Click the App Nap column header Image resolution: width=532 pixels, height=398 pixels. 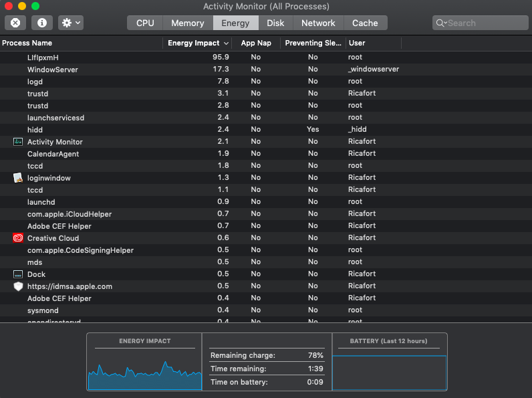tap(256, 43)
